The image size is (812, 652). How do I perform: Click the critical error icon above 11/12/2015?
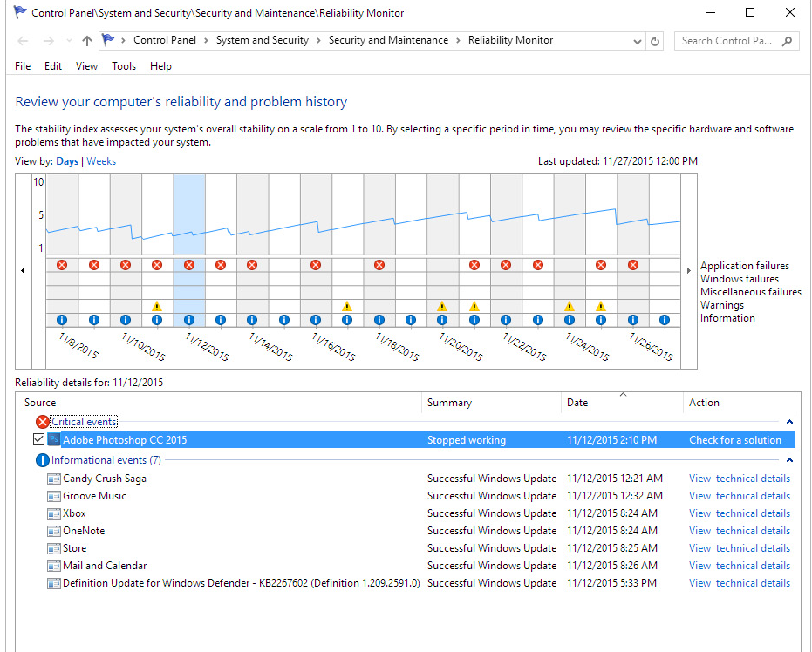click(188, 264)
